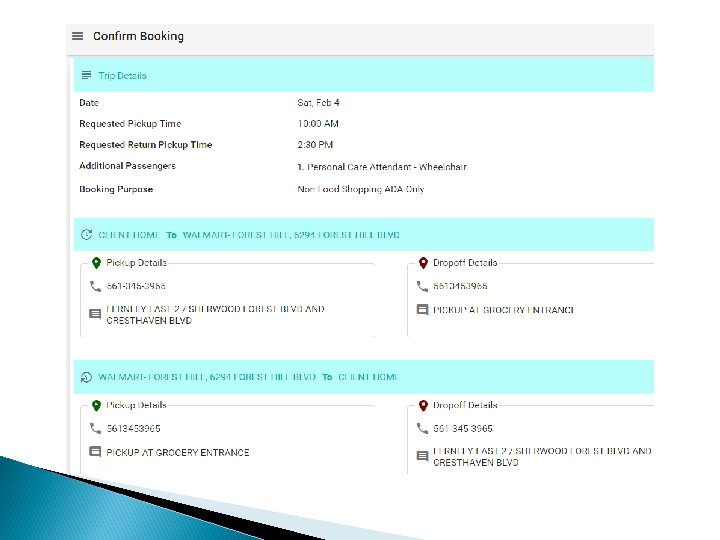This screenshot has height=540, width=720.
Task: Click Dropoff Details heading in outbound trip
Action: coord(465,263)
